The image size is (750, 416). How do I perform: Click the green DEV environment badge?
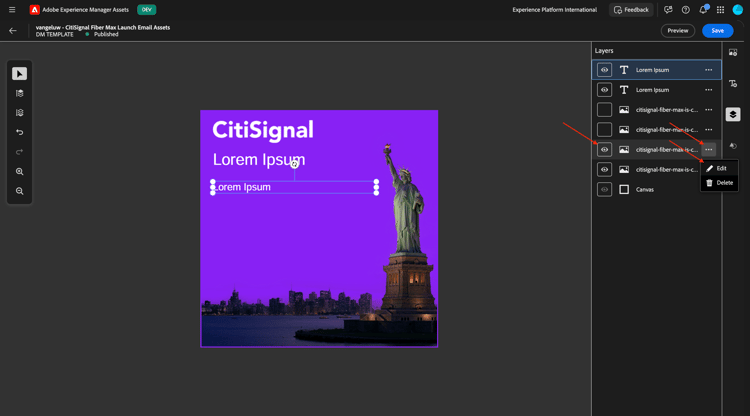(x=146, y=10)
